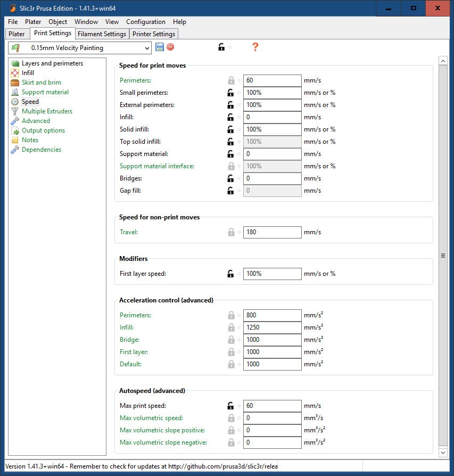Screen dimensions: 454x476
Task: Switch to the Plater tab
Action: point(16,34)
